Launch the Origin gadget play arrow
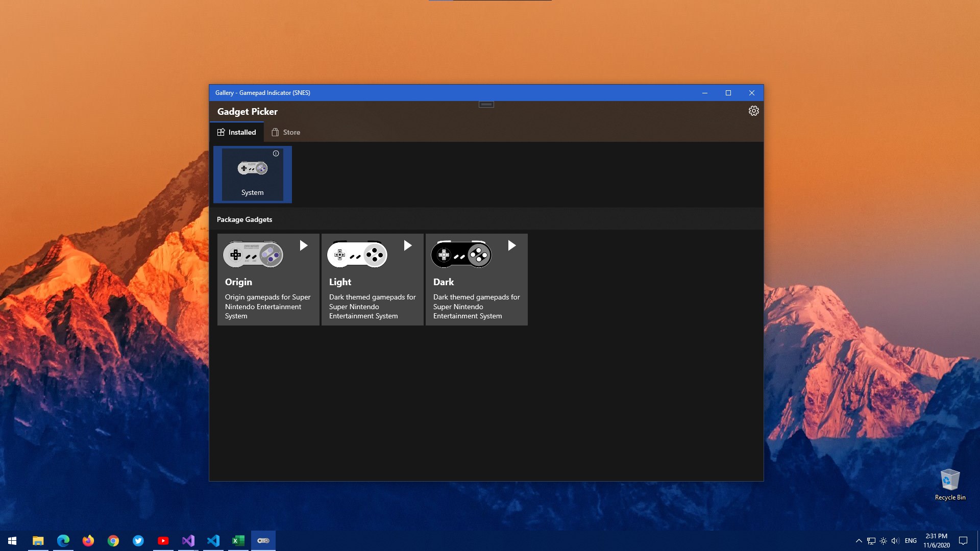Screen dimensions: 980x551 click(304, 246)
